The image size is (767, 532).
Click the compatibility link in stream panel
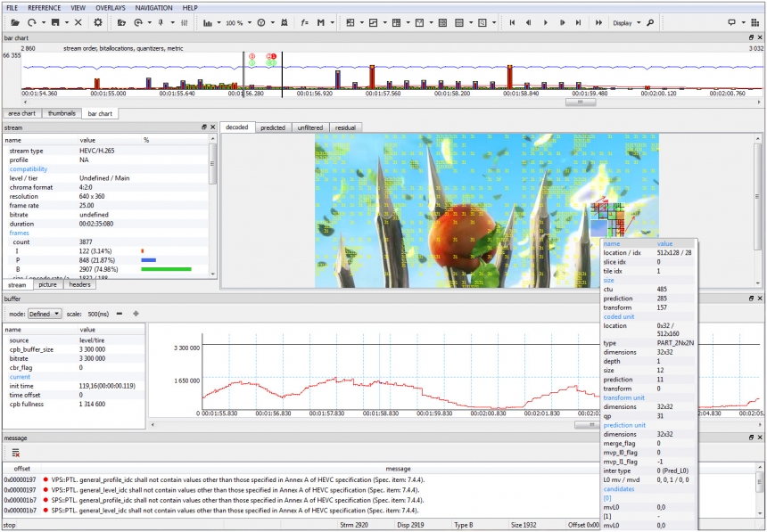coord(29,169)
